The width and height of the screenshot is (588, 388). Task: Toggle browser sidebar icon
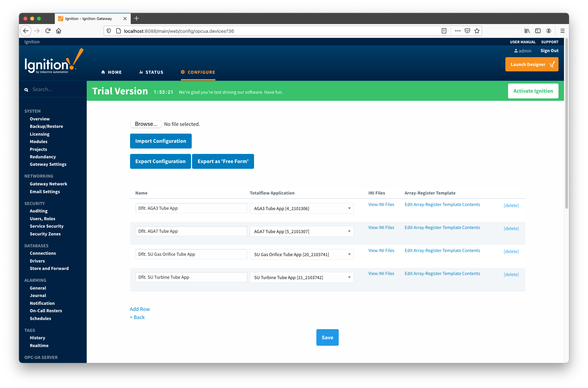click(538, 31)
